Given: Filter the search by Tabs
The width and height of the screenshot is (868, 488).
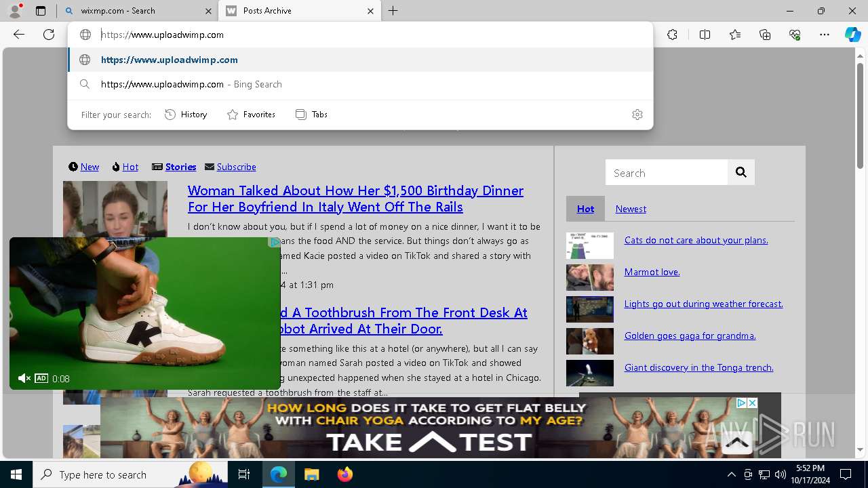Looking at the screenshot, I should pyautogui.click(x=311, y=115).
